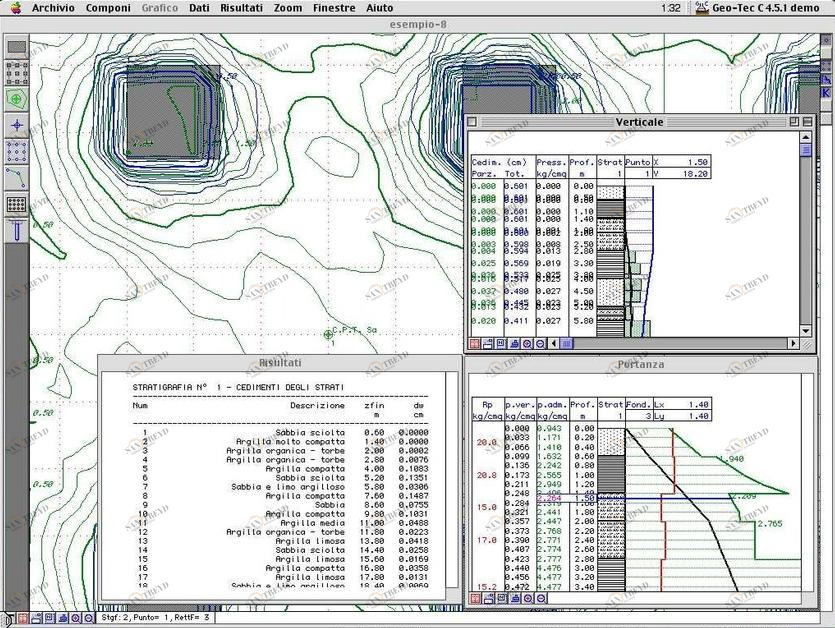
Task: Open the Finestre menu
Action: tap(334, 8)
